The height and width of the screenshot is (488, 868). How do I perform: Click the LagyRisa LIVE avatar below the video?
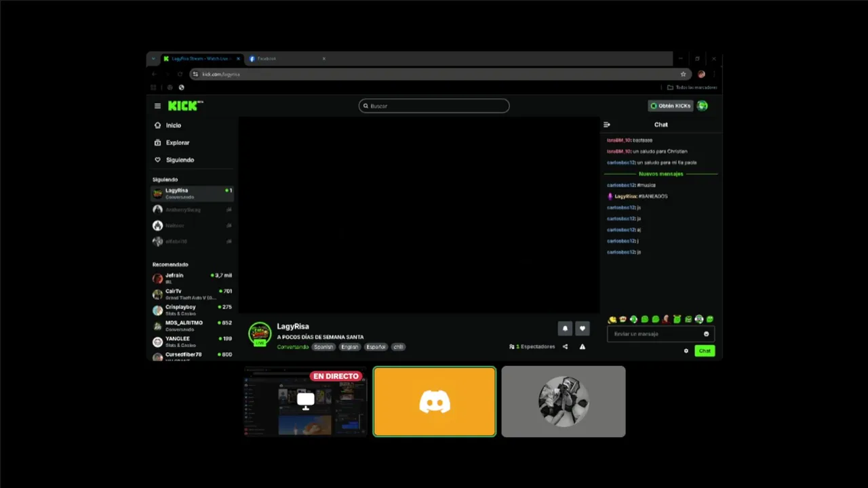(260, 334)
